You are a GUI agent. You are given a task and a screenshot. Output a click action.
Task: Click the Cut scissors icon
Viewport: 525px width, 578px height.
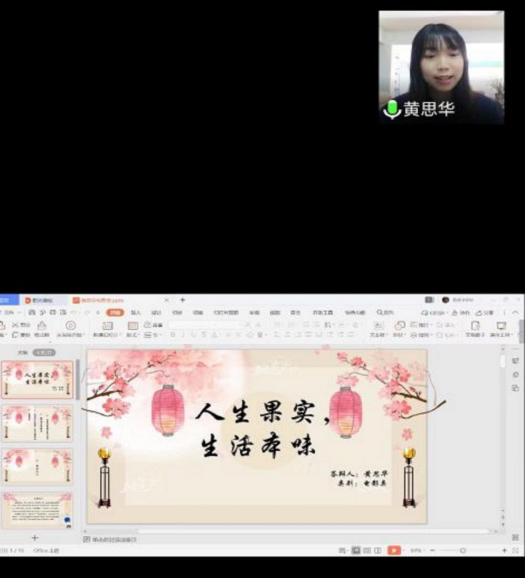(x=15, y=325)
